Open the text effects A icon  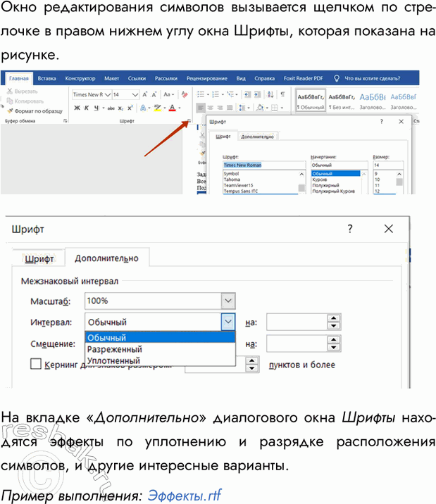pos(143,108)
